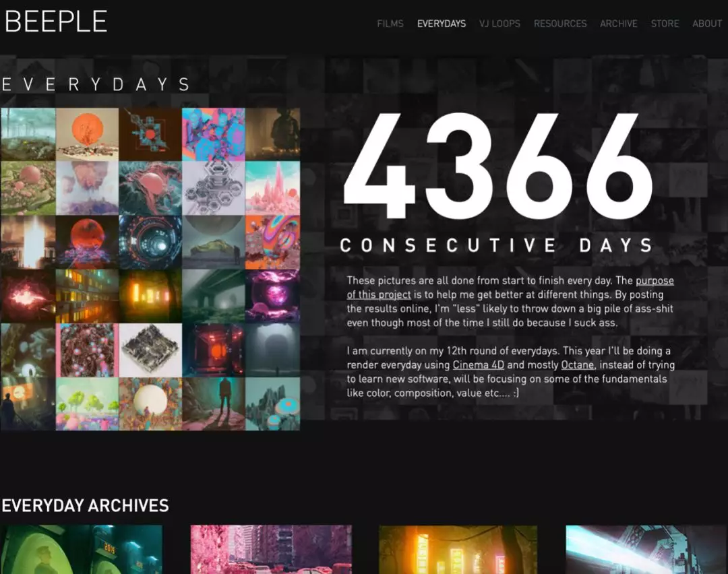The image size is (728, 574).
Task: Open the misty dark giant arch thumbnail
Action: point(272,350)
